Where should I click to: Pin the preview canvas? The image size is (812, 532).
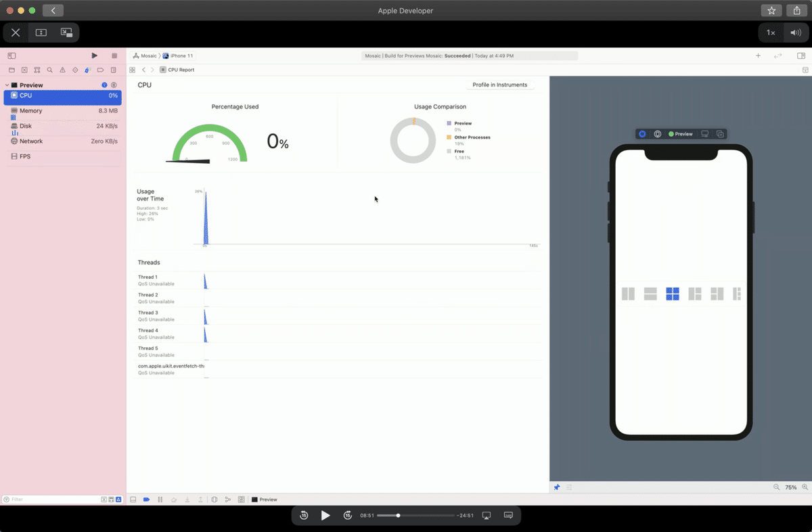click(557, 487)
